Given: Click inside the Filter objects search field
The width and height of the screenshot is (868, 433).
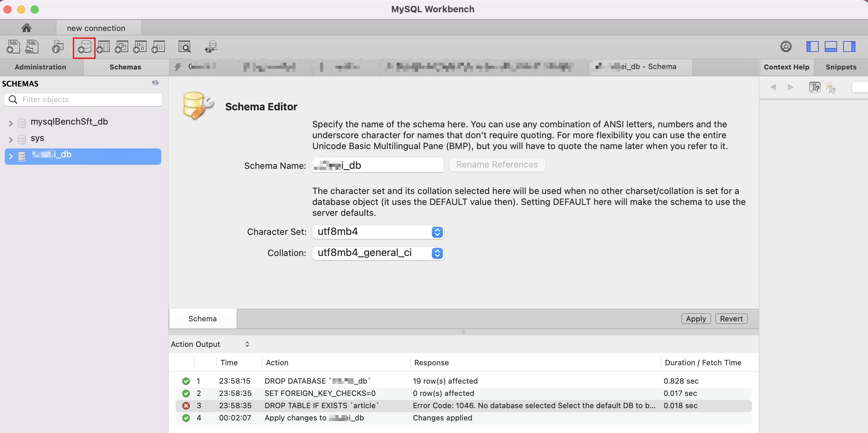Looking at the screenshot, I should pyautogui.click(x=83, y=99).
